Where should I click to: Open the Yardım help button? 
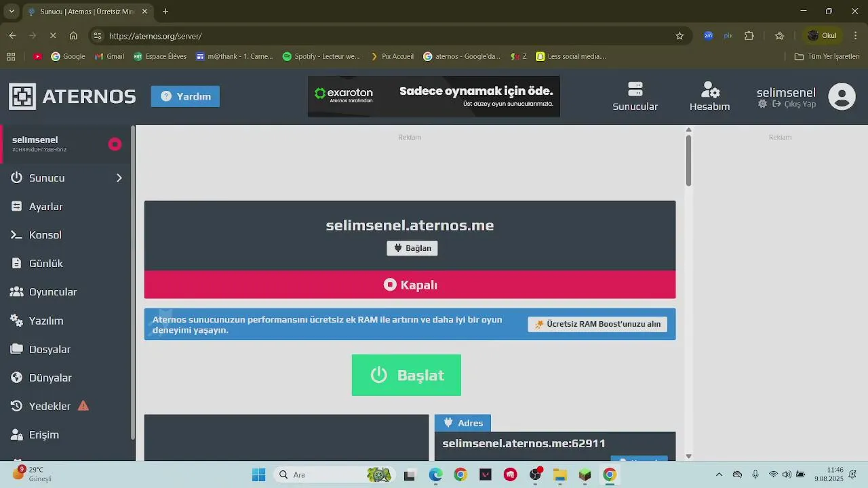(185, 96)
